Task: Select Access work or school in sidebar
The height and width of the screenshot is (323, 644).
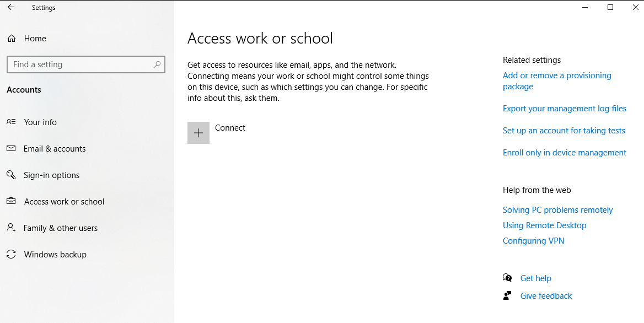Action: [x=64, y=202]
